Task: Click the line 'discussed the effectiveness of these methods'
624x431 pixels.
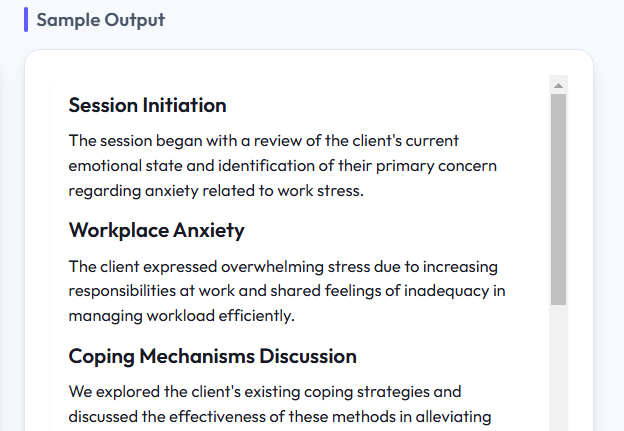Action: tap(280, 417)
